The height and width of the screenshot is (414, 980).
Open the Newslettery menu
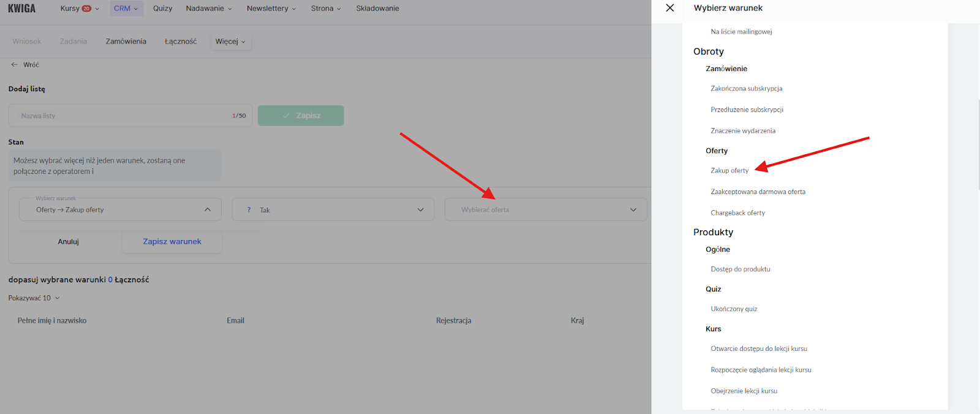[x=271, y=9]
